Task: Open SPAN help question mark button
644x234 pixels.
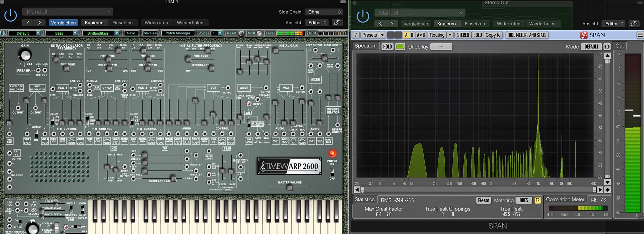Action: [355, 35]
